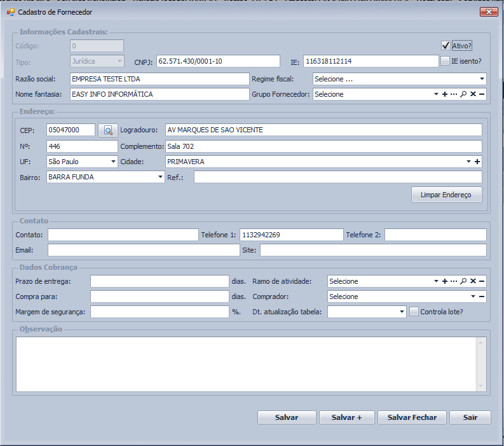Click the Salvar Fechar button
This screenshot has width=504, height=446.
(x=412, y=417)
